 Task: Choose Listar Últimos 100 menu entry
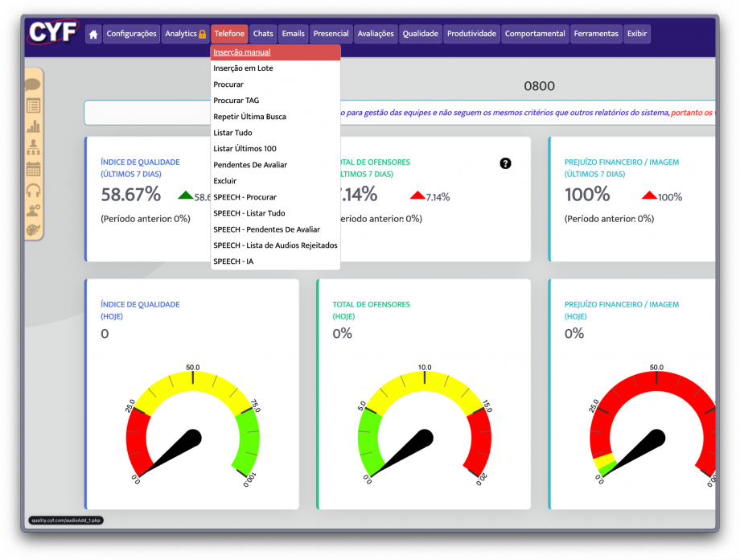pyautogui.click(x=245, y=149)
